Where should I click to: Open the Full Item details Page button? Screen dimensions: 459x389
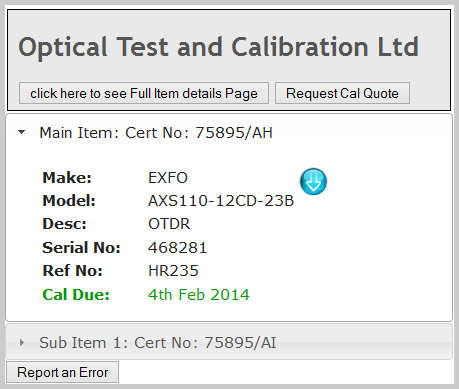pyautogui.click(x=144, y=93)
